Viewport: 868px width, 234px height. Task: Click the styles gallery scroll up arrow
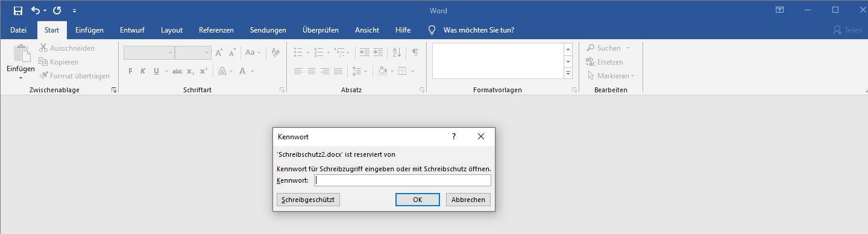(568, 49)
